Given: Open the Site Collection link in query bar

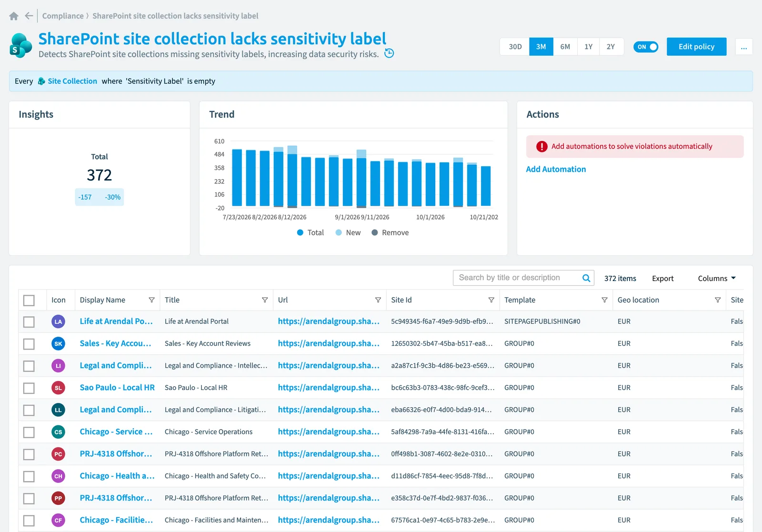Looking at the screenshot, I should (x=72, y=81).
